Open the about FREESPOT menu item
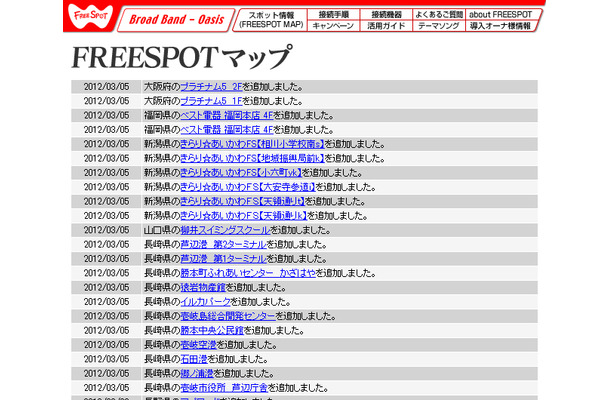 (501, 14)
